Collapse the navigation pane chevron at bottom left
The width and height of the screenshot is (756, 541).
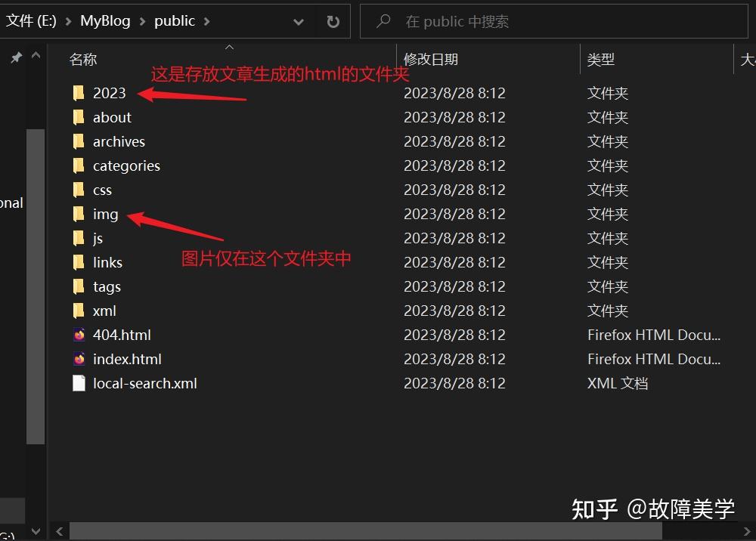click(36, 531)
